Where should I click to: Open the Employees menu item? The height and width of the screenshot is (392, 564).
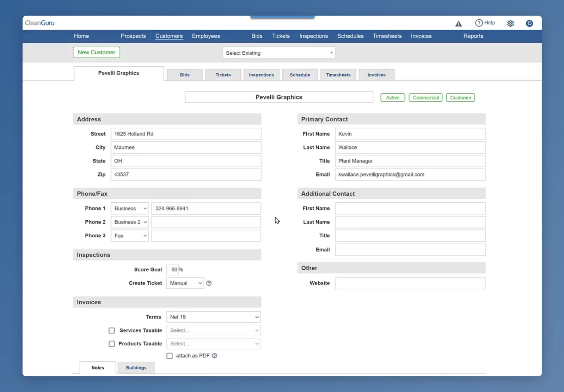(206, 36)
